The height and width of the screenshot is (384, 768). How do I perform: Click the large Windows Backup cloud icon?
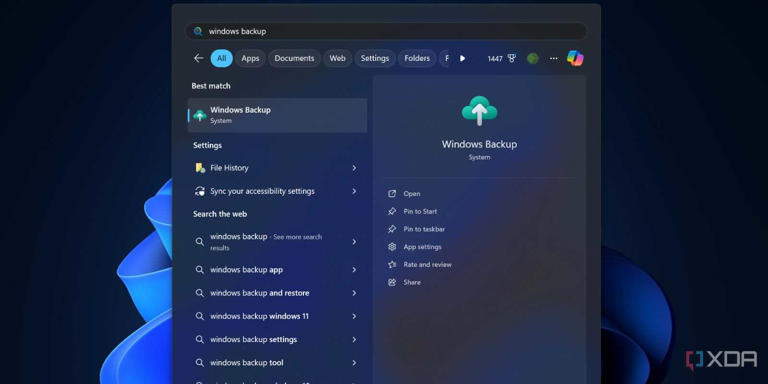pyautogui.click(x=480, y=111)
